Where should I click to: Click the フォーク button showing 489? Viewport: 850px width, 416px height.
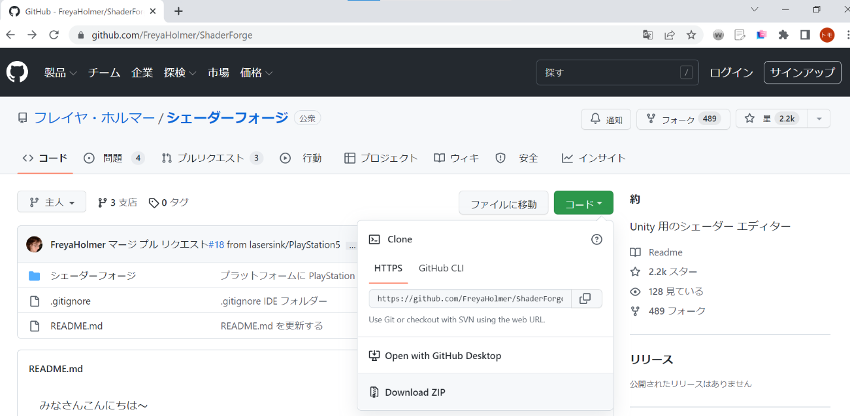pos(683,119)
